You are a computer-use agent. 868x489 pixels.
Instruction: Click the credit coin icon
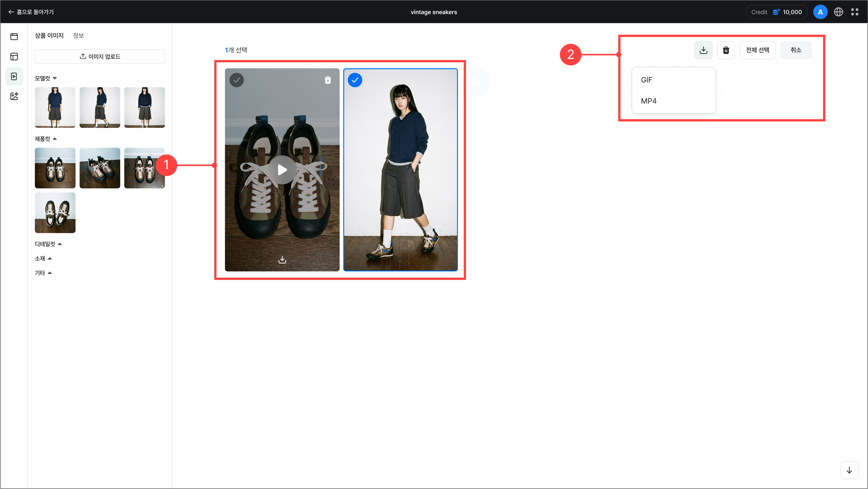click(776, 12)
